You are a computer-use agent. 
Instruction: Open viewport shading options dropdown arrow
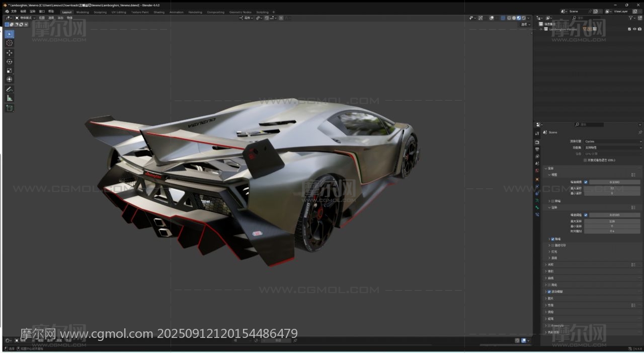point(528,18)
